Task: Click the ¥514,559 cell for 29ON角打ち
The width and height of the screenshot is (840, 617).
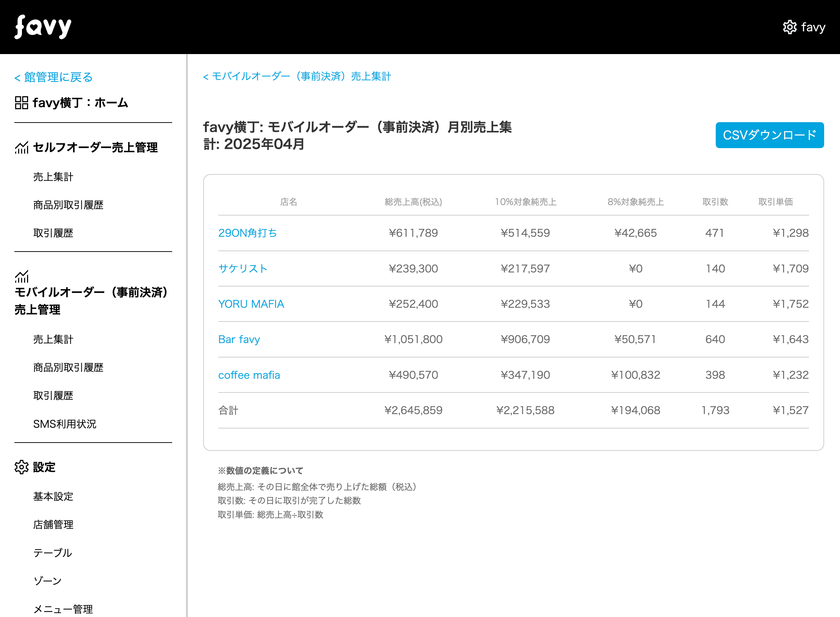Action: coord(525,233)
